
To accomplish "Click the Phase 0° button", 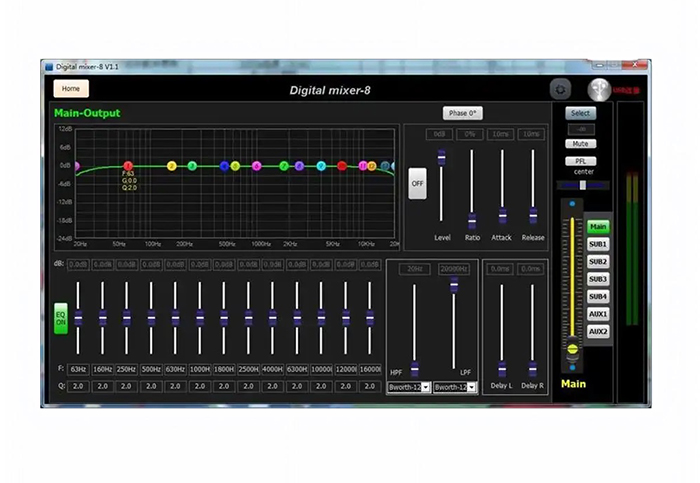I will click(x=463, y=113).
